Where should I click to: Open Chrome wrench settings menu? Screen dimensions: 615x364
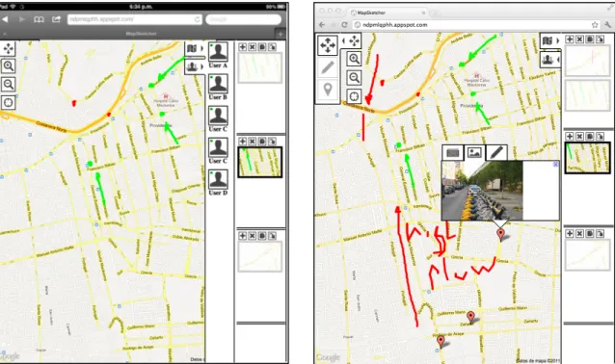click(608, 25)
